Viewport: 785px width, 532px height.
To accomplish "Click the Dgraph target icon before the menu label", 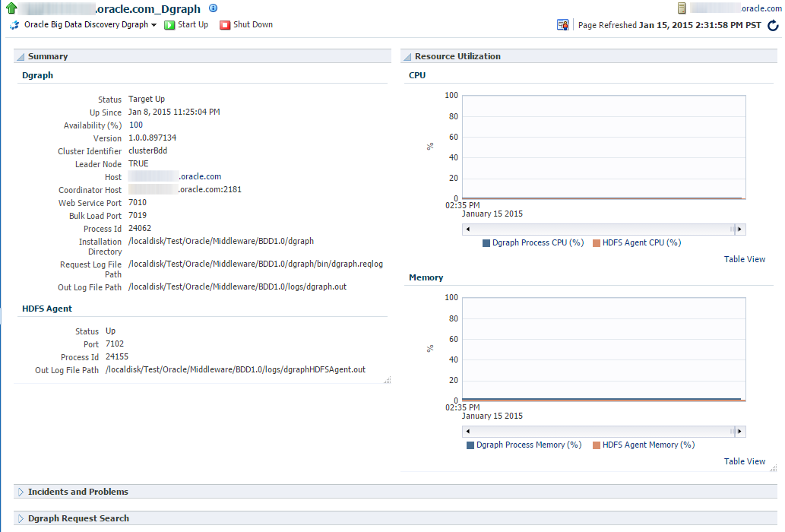I will pyautogui.click(x=13, y=24).
